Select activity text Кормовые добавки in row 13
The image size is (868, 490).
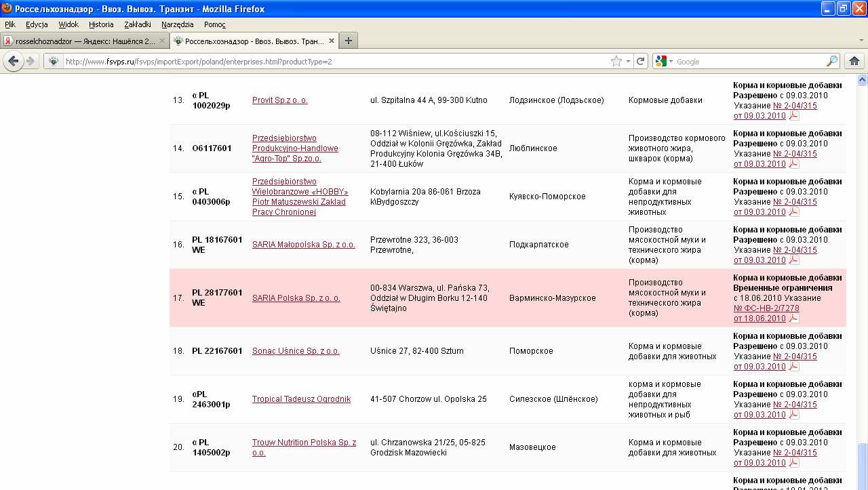click(x=665, y=100)
